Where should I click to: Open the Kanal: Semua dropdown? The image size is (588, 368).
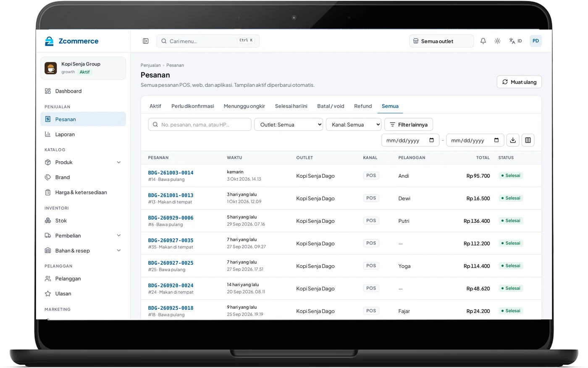[x=354, y=125]
